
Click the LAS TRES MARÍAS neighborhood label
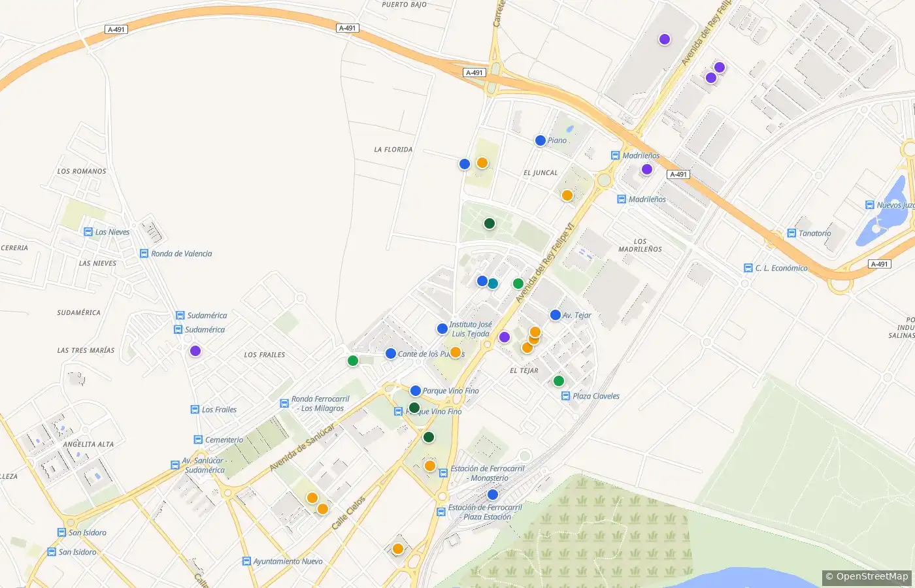[86, 350]
